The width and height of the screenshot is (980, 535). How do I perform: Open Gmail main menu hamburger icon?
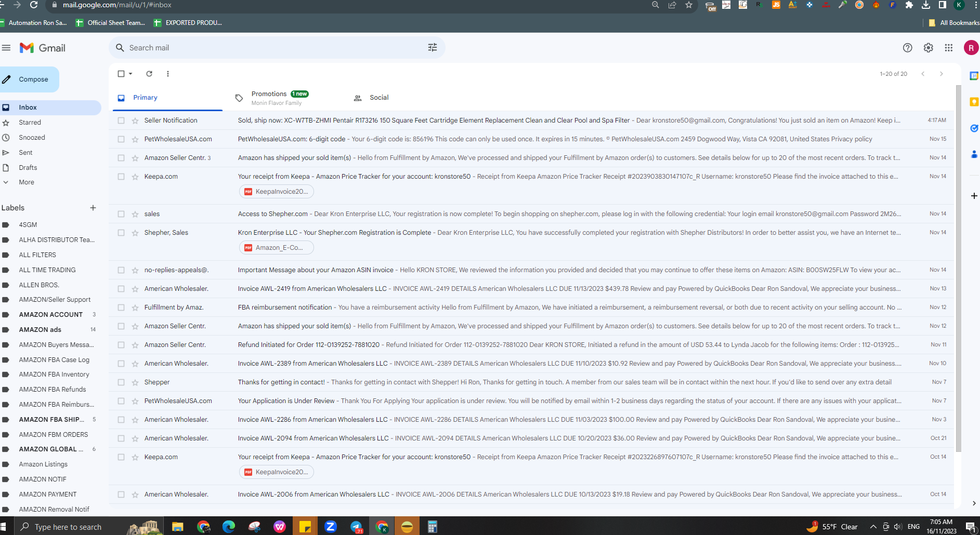point(6,48)
